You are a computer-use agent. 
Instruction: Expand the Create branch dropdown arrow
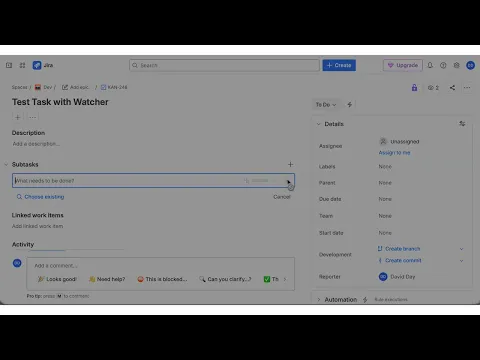click(x=462, y=249)
